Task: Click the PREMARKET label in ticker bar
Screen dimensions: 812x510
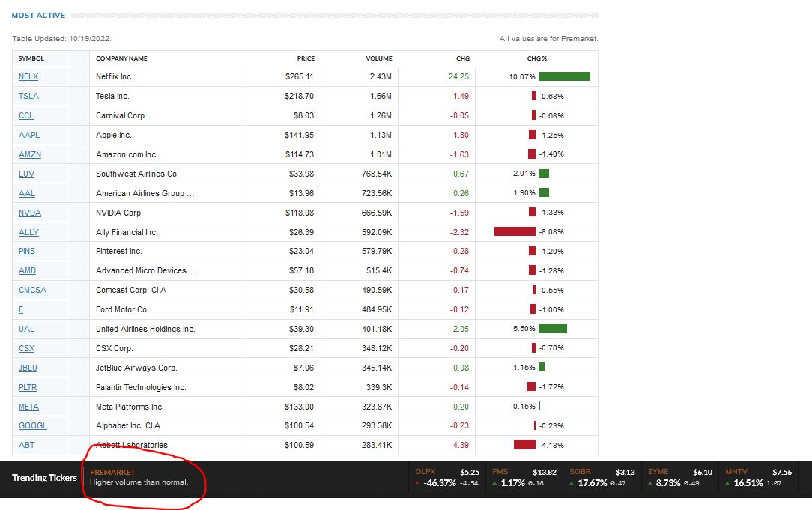Action: (112, 473)
